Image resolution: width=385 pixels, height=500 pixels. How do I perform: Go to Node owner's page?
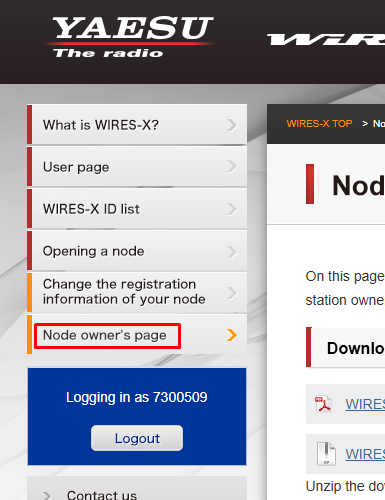(x=137, y=335)
